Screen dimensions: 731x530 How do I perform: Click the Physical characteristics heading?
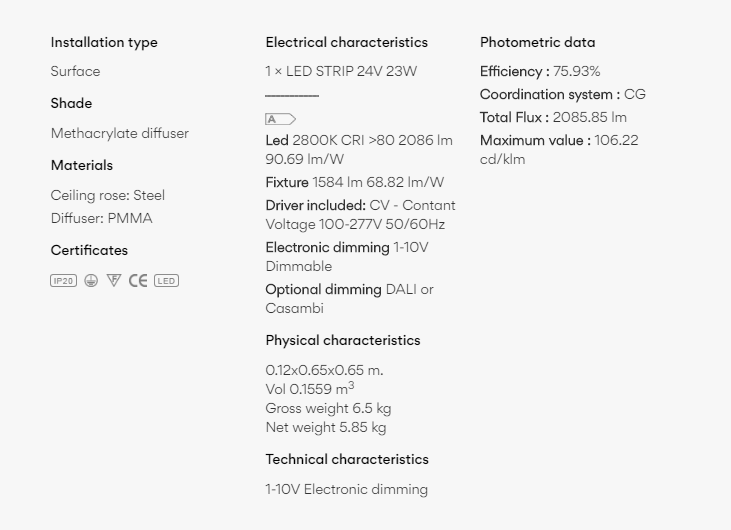(x=343, y=340)
